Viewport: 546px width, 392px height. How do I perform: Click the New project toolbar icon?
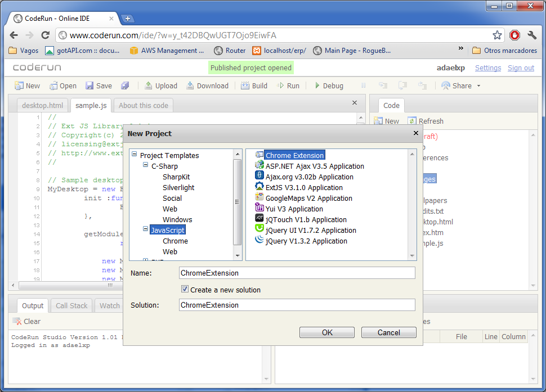coord(19,85)
